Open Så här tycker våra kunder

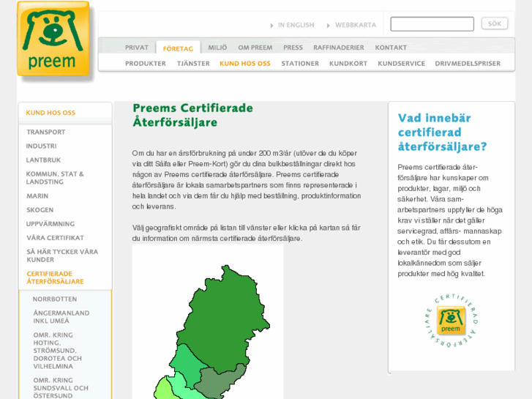click(x=62, y=256)
